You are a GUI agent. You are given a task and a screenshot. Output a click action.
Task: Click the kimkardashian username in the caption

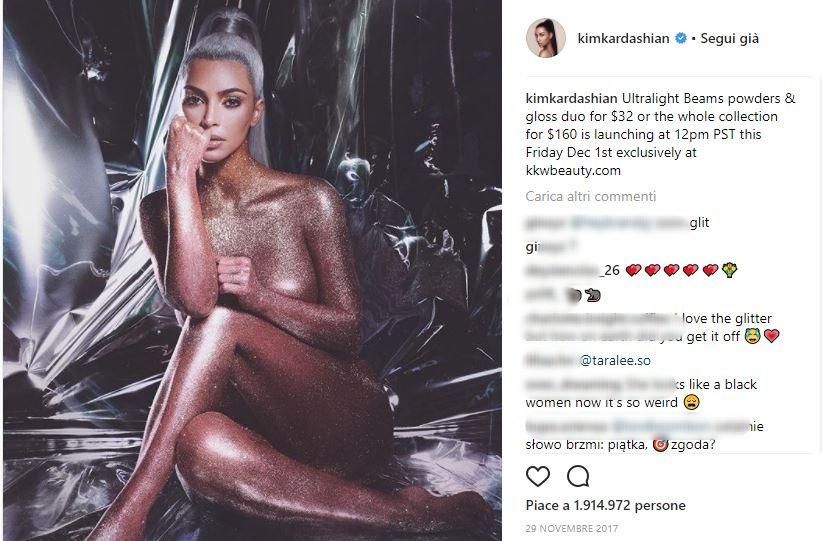[571, 99]
